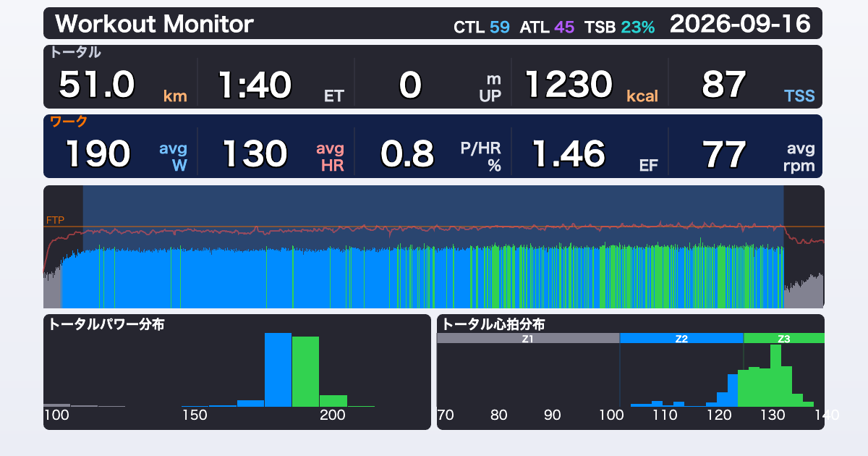This screenshot has width=868, height=456.
Task: Click the 77 avg rpm cadence tile
Action: click(746, 153)
